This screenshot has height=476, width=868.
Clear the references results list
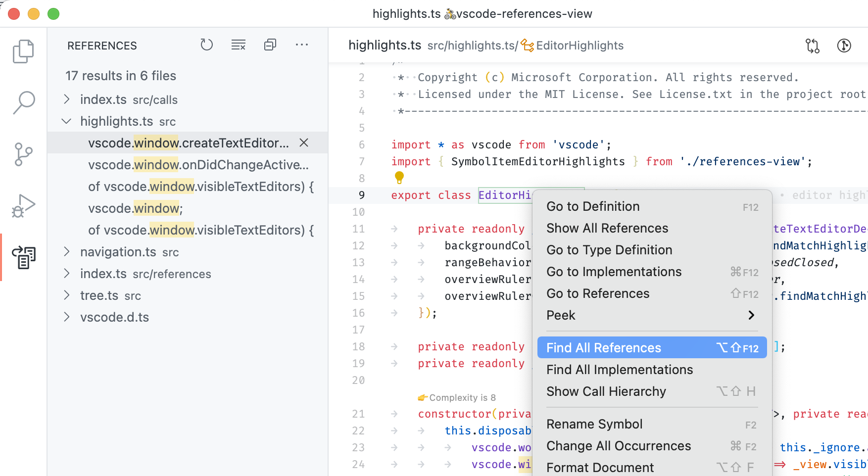click(x=239, y=45)
